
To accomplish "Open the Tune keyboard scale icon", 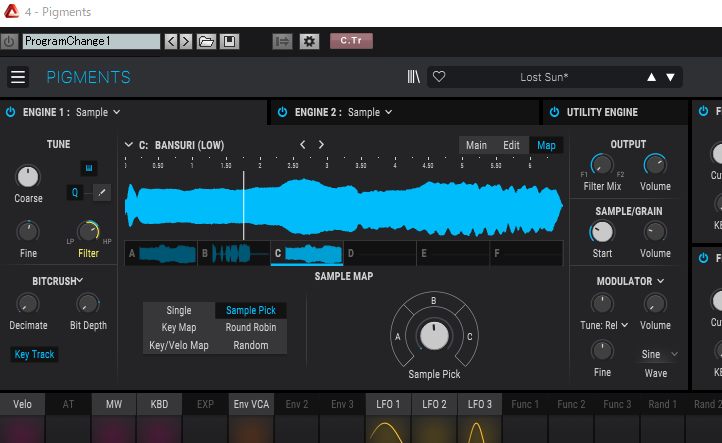I will [x=89, y=168].
